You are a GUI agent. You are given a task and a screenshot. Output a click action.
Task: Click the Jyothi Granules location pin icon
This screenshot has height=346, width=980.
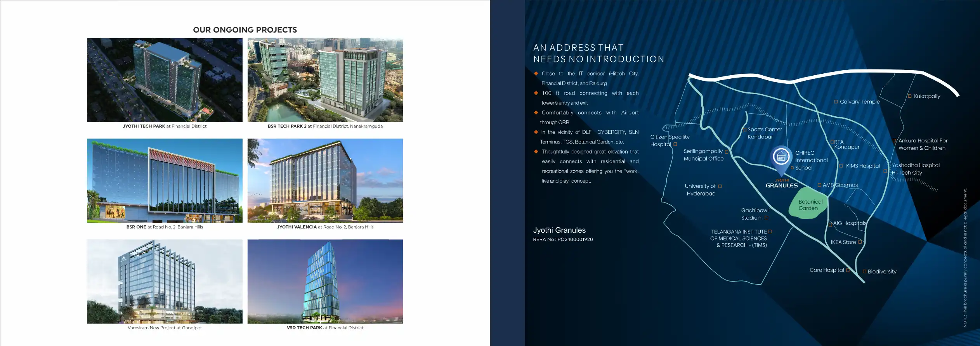tap(781, 157)
